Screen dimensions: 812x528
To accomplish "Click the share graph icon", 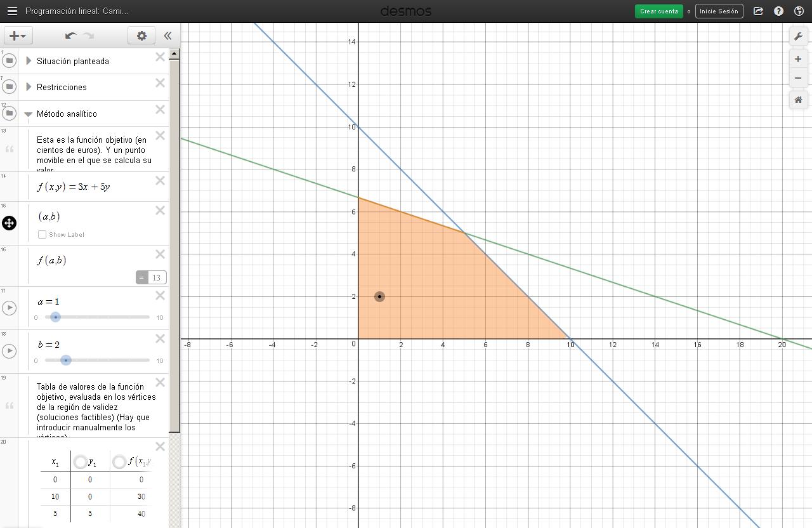I will pos(757,11).
